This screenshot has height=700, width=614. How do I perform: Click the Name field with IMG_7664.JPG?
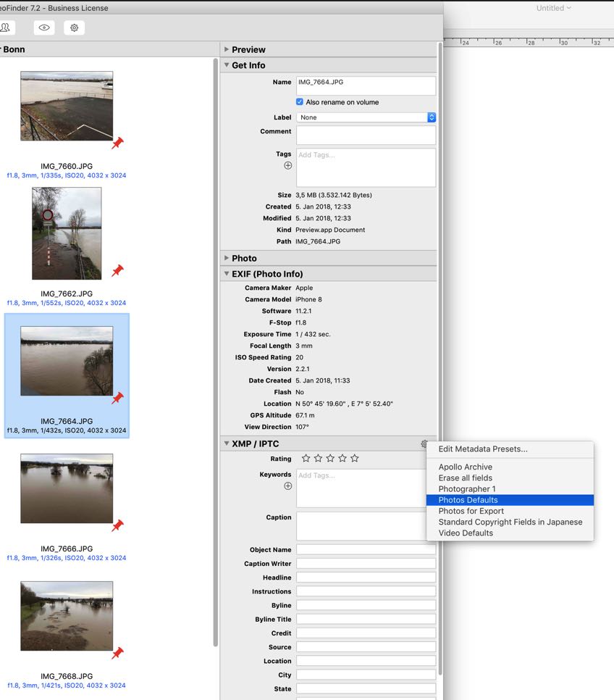(366, 86)
